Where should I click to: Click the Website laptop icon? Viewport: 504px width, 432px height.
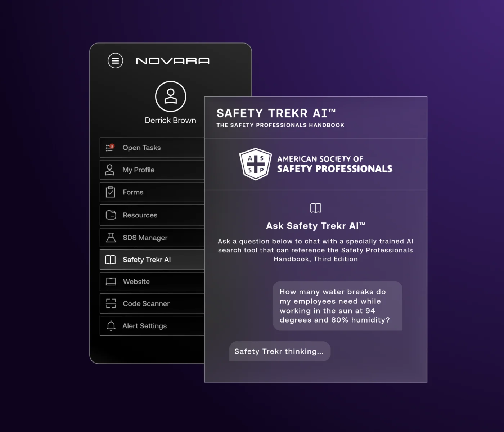coord(111,282)
